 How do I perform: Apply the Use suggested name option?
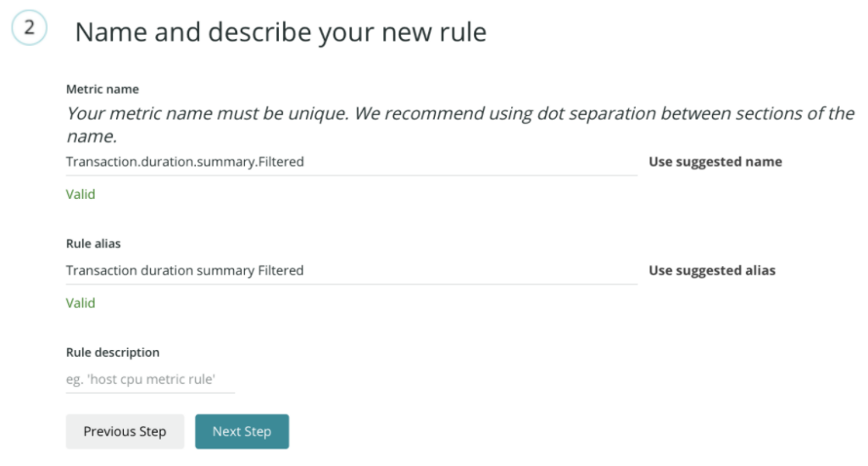coord(715,162)
